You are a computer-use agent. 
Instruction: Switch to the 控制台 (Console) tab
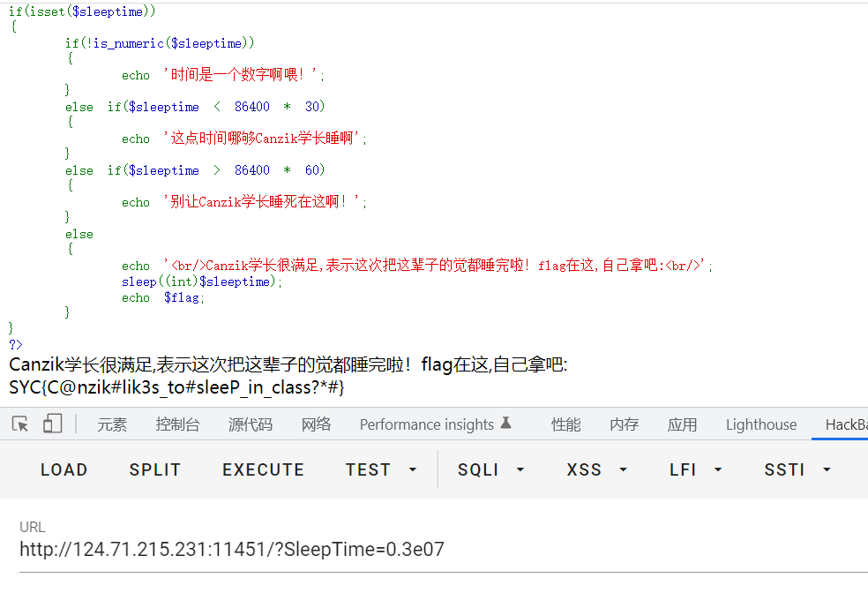177,424
